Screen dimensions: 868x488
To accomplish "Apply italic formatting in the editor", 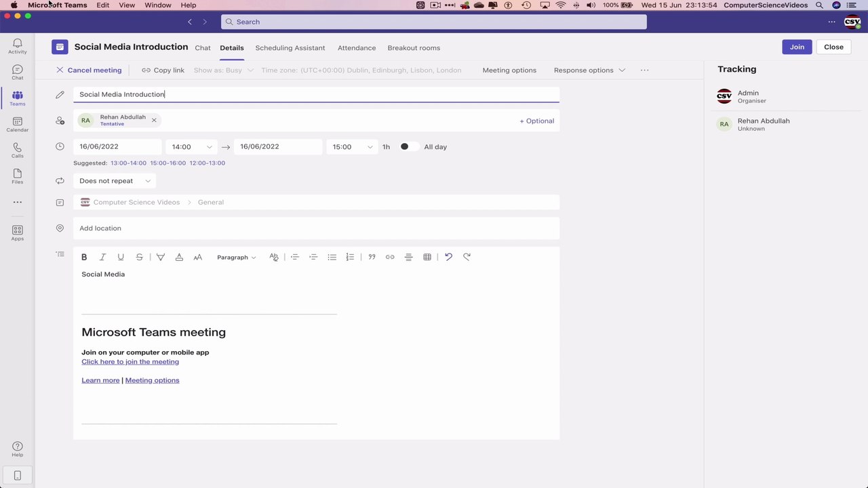I will pyautogui.click(x=102, y=257).
